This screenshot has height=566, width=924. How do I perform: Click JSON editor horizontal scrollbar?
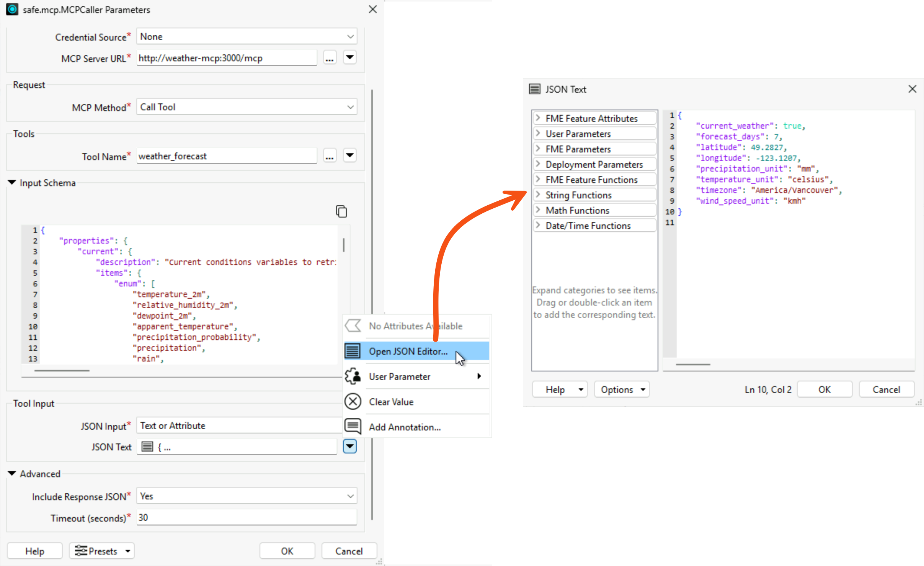tap(693, 364)
